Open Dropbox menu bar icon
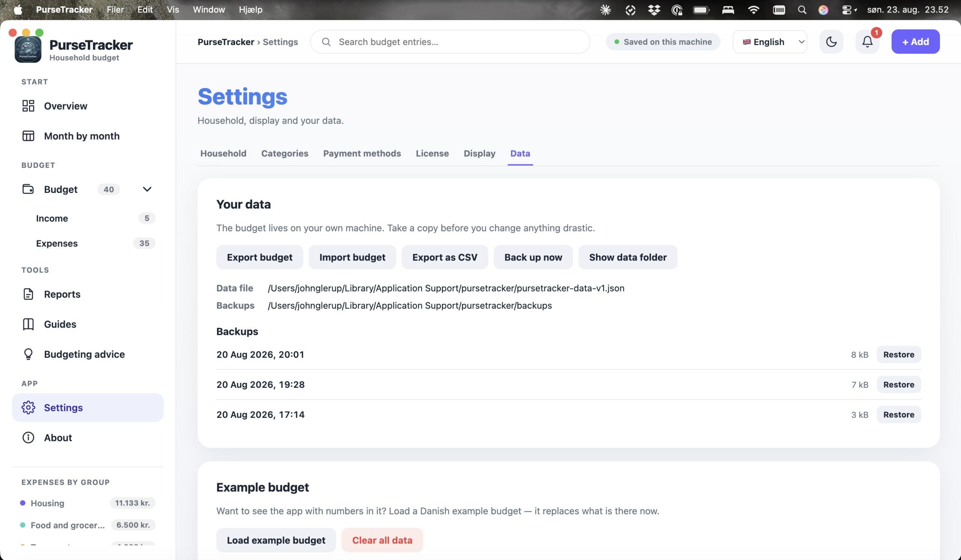The image size is (961, 560). click(654, 10)
